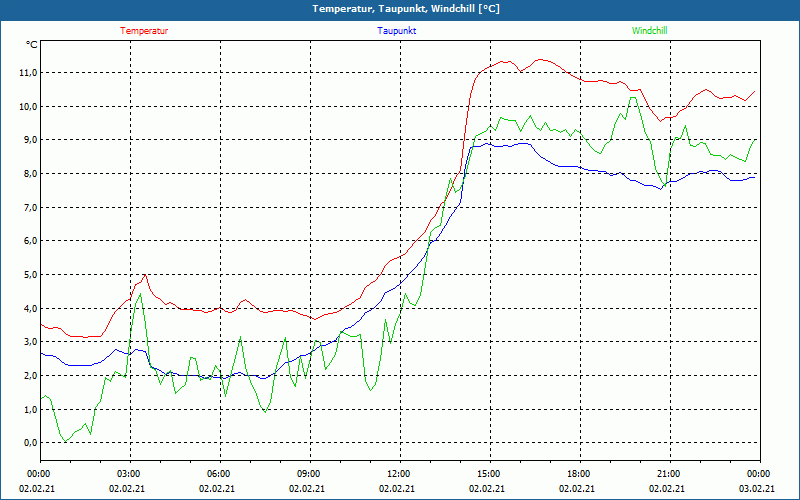The width and height of the screenshot is (800, 500).
Task: Click the red Temperatur legend label
Action: tap(144, 31)
